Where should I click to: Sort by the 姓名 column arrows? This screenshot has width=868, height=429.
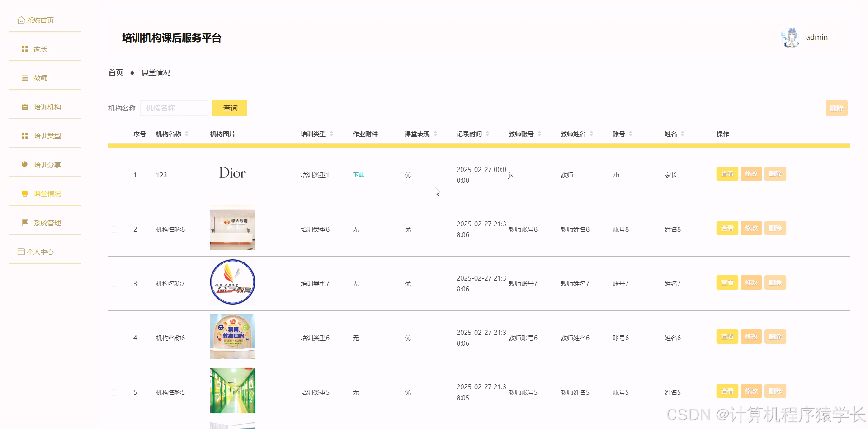[683, 133]
